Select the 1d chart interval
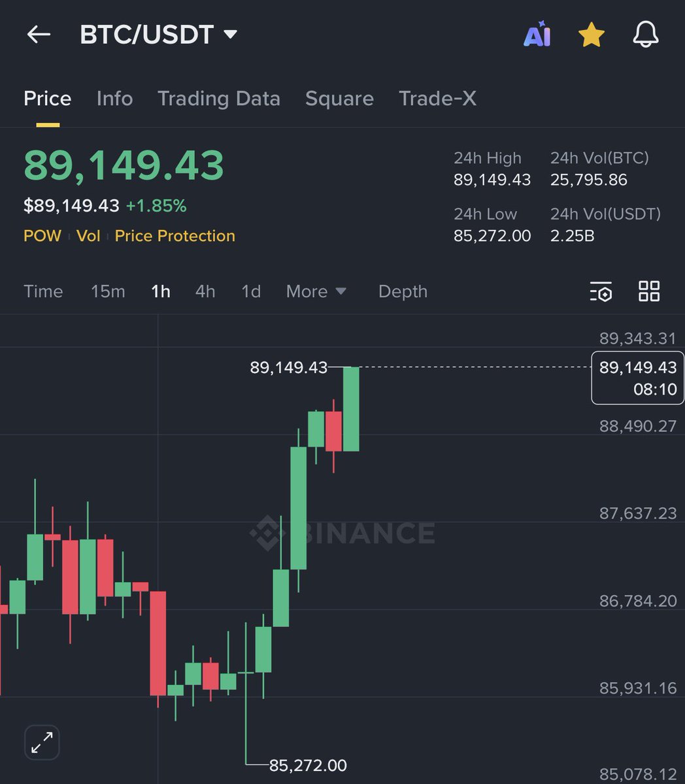 (x=251, y=291)
